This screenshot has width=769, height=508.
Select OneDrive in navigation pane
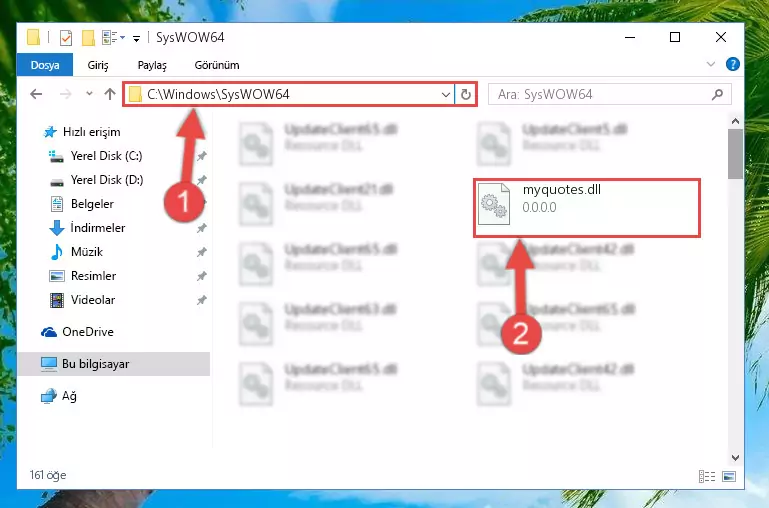77,332
